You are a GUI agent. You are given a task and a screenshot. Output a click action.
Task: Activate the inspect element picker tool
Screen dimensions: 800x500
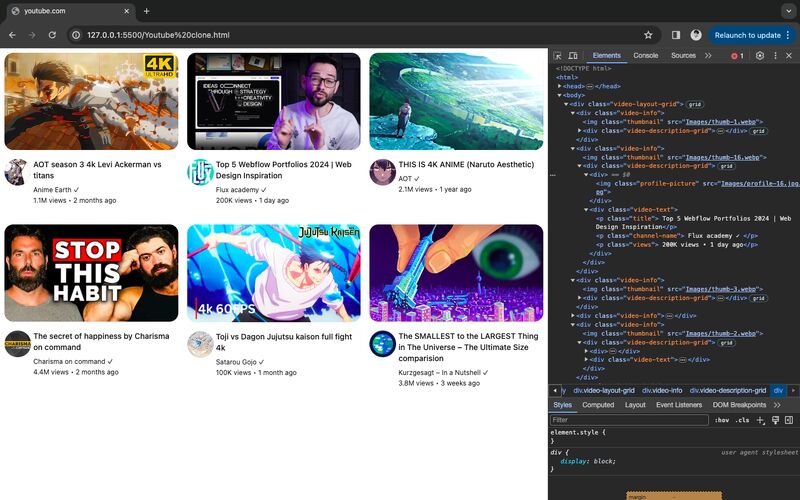tap(558, 56)
